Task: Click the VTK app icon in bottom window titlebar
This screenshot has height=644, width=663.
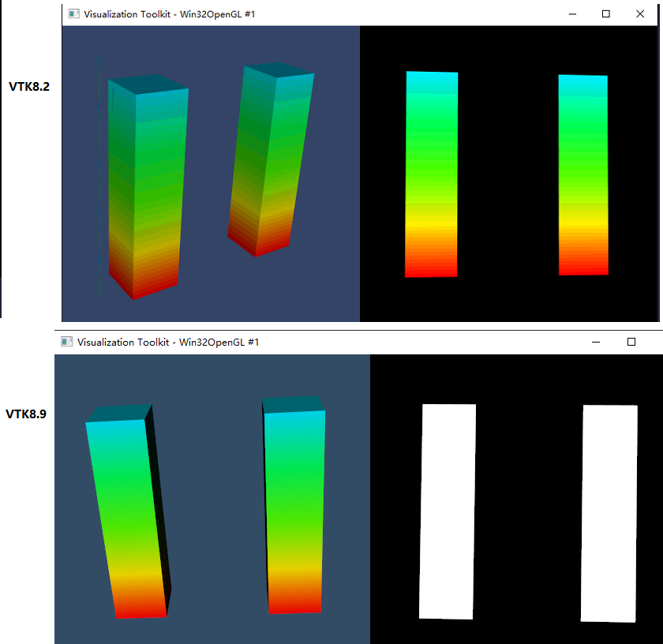Action: click(66, 342)
